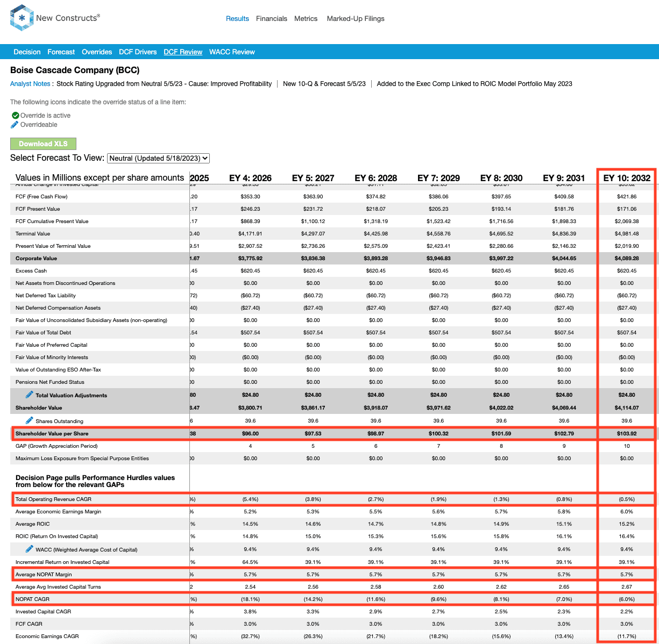Go to the WACC Review tab

tap(232, 52)
